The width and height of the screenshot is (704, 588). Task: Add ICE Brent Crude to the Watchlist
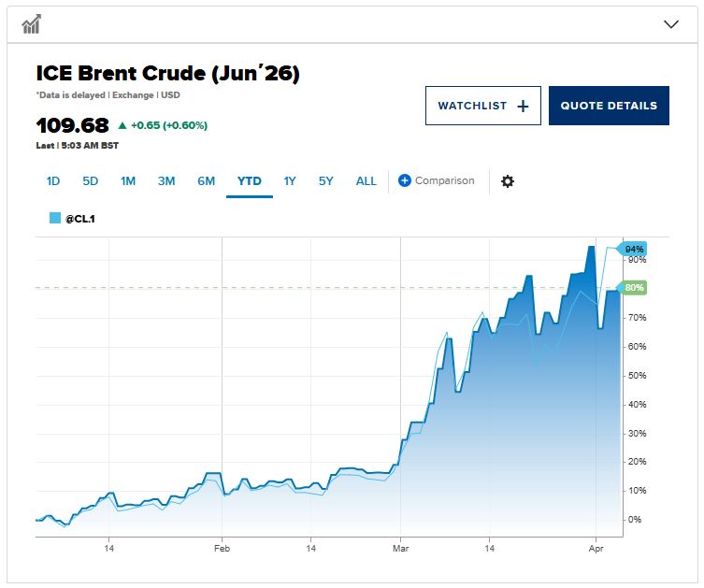coord(482,106)
